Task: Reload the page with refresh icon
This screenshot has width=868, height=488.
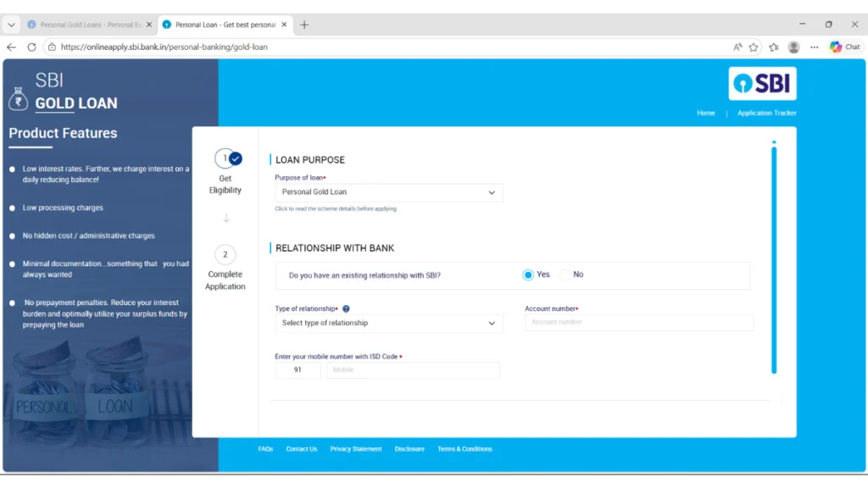Action: coord(31,47)
